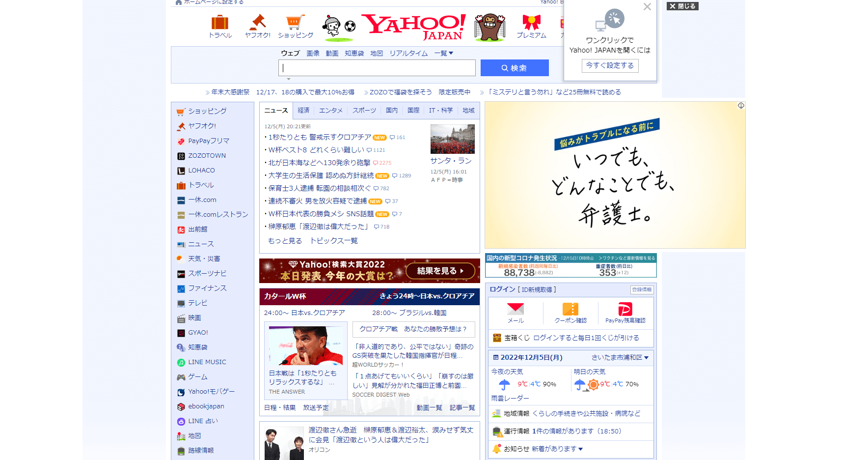868x460 pixels.
Task: Open ヤフオク! auction from the top icon bar
Action: coord(257,27)
